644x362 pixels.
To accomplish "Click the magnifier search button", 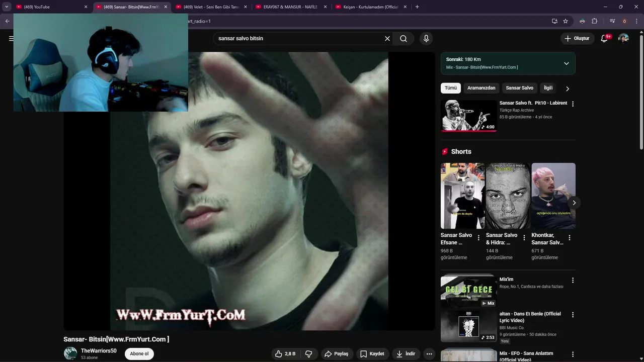I will [404, 38].
